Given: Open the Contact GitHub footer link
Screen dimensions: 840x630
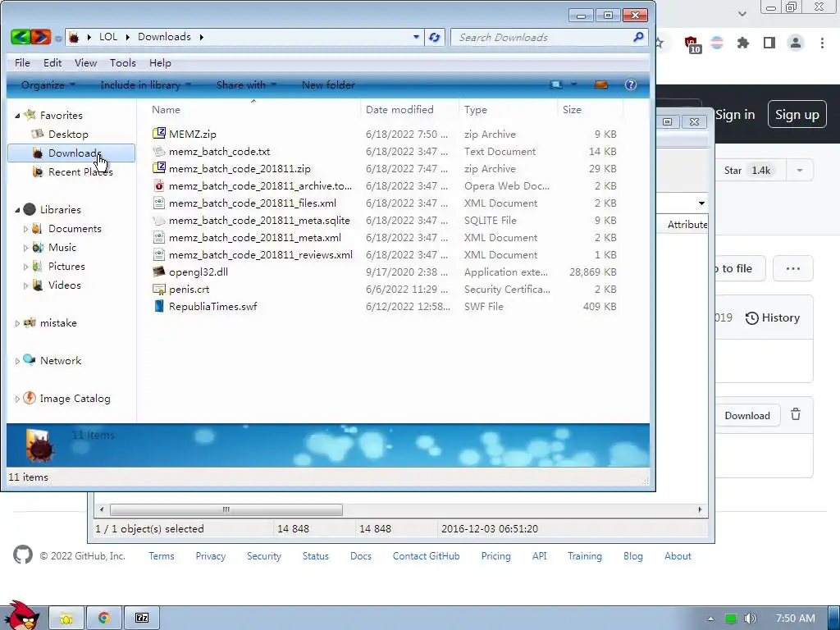Looking at the screenshot, I should point(426,556).
